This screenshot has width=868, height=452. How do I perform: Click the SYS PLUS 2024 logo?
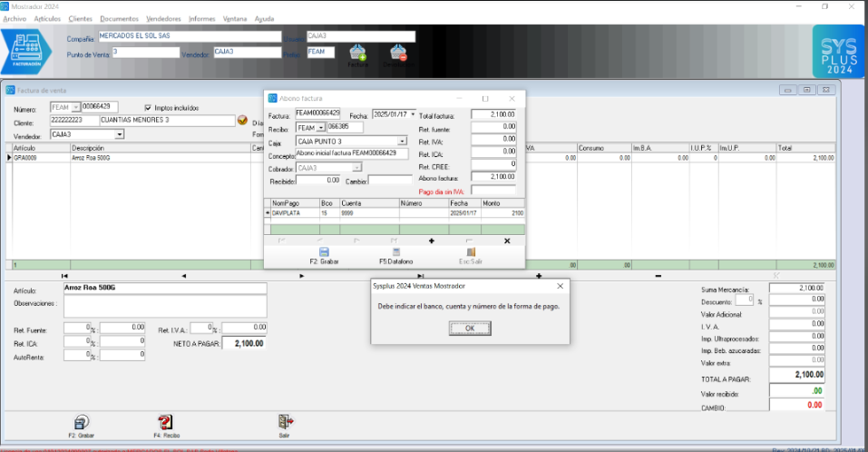click(838, 52)
